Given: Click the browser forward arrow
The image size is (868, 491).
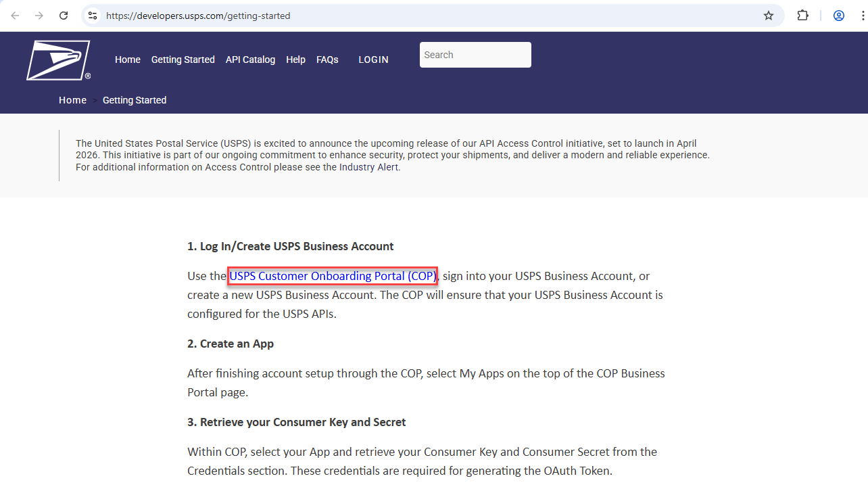Looking at the screenshot, I should 39,15.
